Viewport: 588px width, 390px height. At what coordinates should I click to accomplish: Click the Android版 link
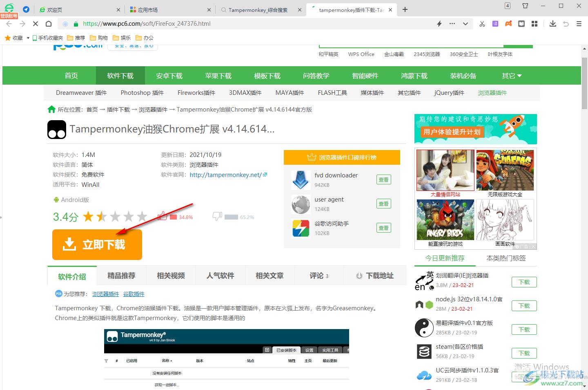(x=71, y=200)
